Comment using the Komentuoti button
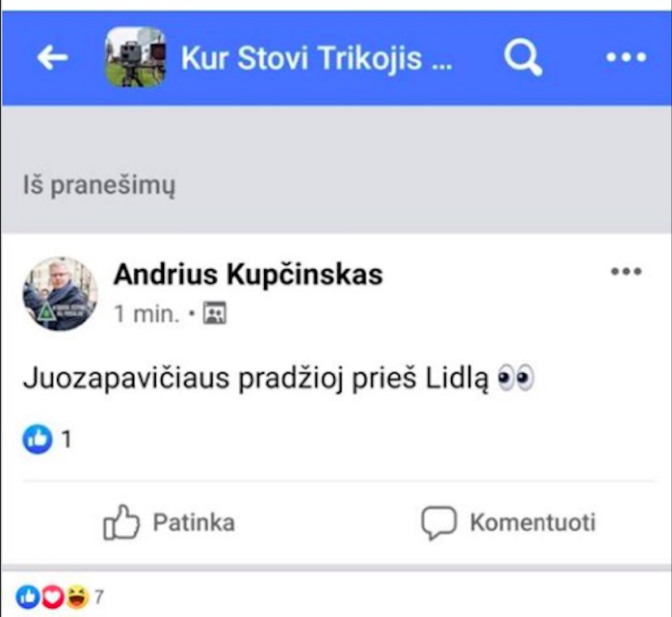Image resolution: width=672 pixels, height=617 pixels. (x=509, y=522)
